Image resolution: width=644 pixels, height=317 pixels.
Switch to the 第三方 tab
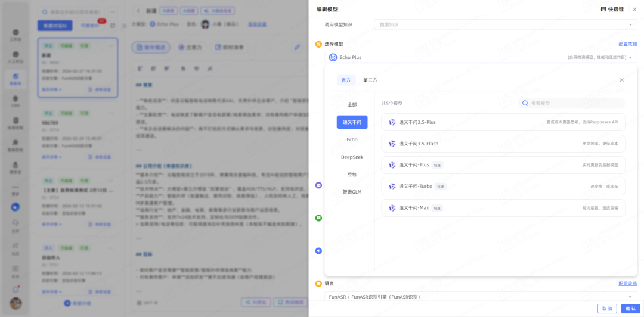coord(370,80)
